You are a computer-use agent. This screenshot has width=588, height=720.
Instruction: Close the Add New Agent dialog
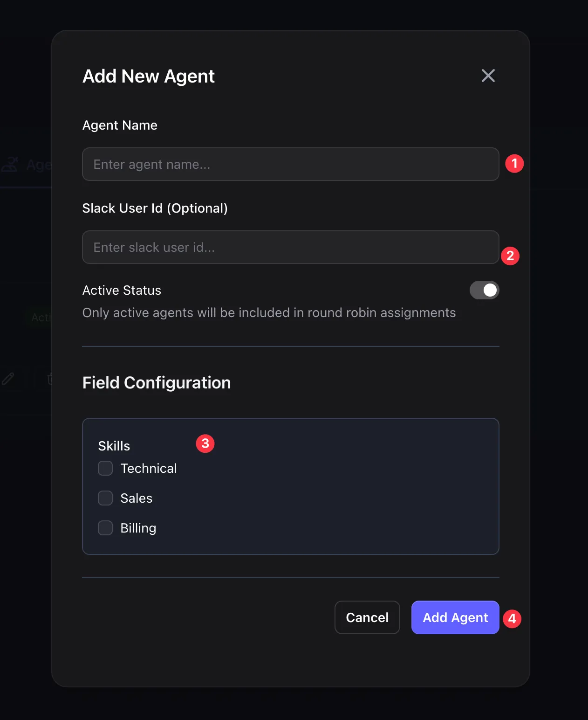pos(488,75)
